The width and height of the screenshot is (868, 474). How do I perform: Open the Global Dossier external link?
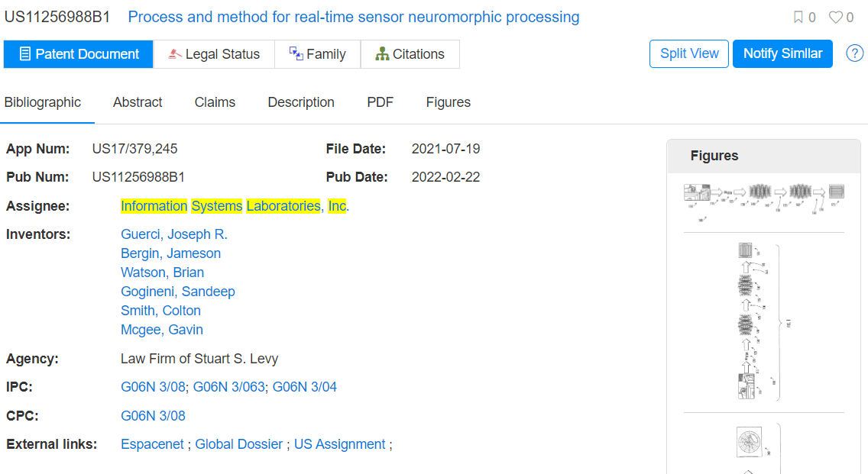point(238,444)
